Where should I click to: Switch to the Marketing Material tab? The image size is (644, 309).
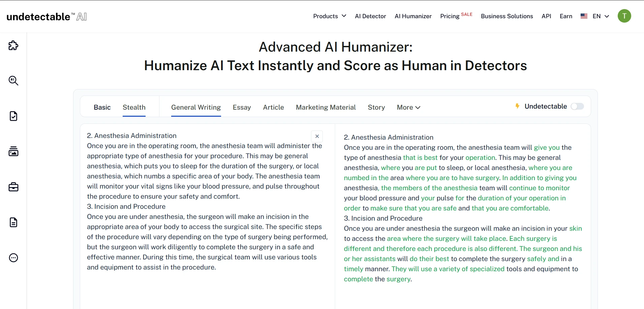click(x=326, y=107)
